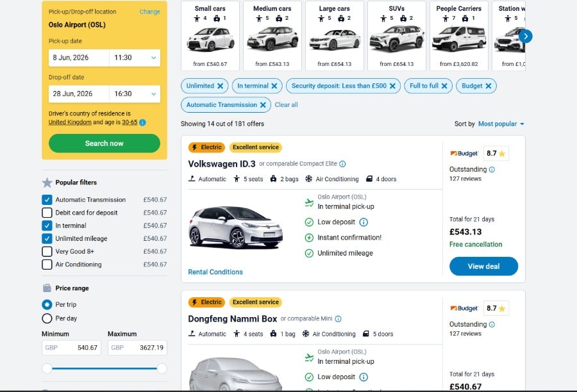Open Low deposit info for Dongfeng Nammi Box

tap(364, 377)
